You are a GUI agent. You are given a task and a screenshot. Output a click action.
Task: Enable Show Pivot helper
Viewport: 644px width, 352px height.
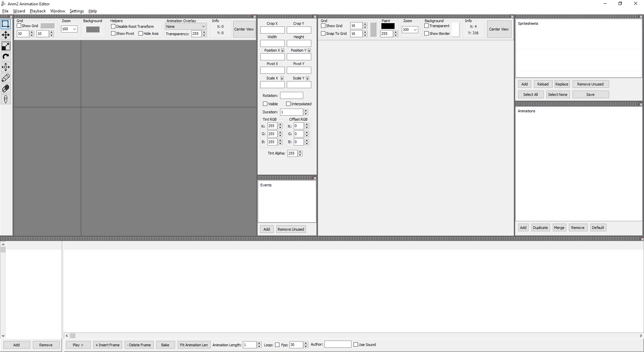[x=113, y=34]
